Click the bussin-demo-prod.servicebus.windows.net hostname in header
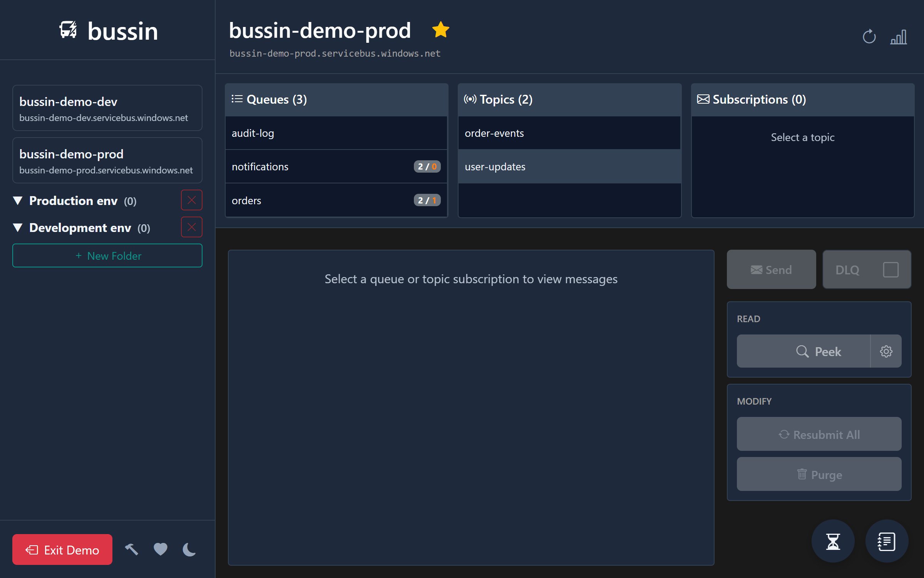The height and width of the screenshot is (578, 924). click(335, 53)
